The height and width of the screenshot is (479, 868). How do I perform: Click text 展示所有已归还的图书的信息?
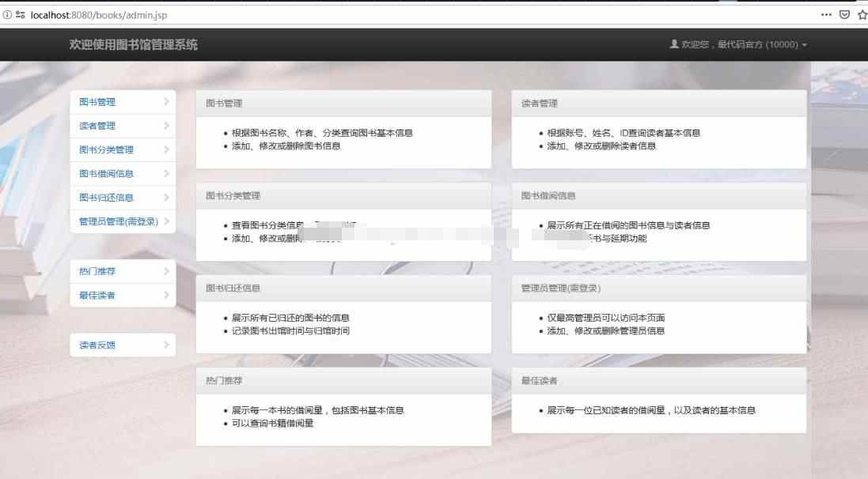290,318
